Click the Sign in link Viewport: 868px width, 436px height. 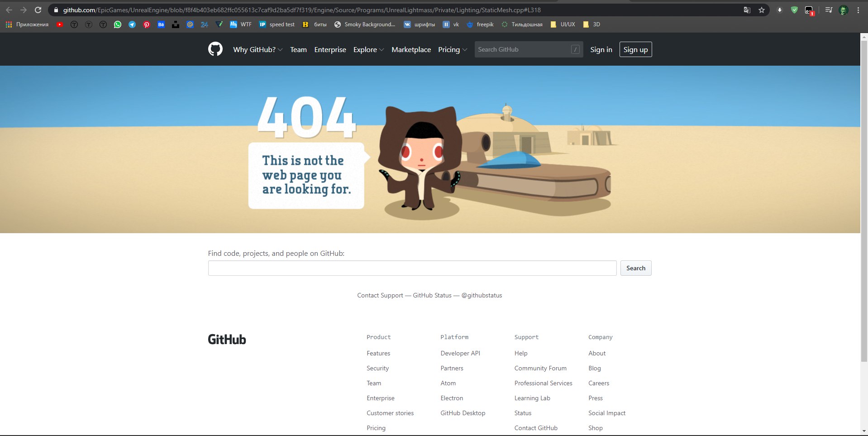[x=601, y=49]
